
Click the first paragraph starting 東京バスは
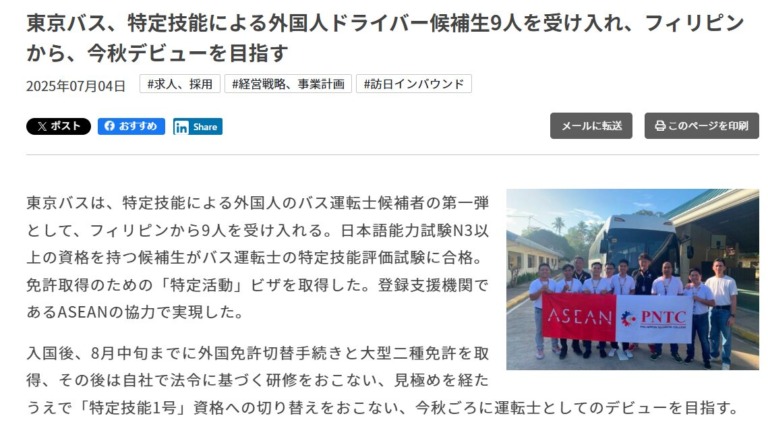258,257
